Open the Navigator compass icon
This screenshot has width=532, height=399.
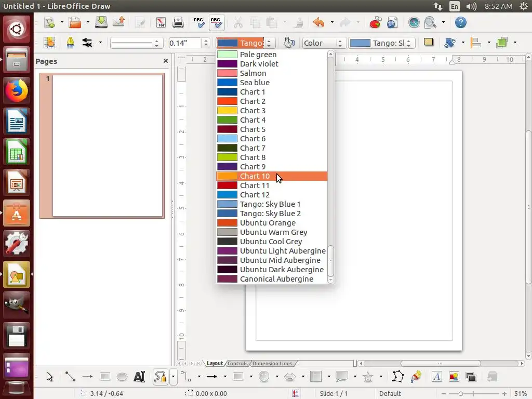414,23
